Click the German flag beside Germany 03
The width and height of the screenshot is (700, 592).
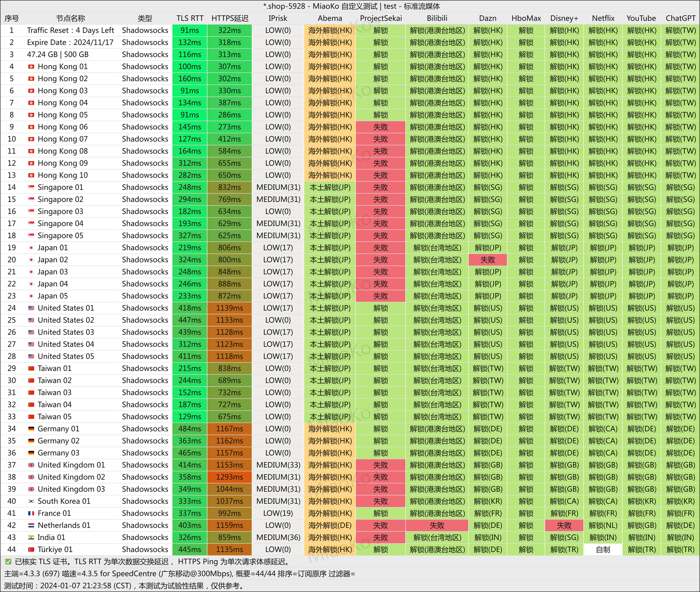click(31, 453)
